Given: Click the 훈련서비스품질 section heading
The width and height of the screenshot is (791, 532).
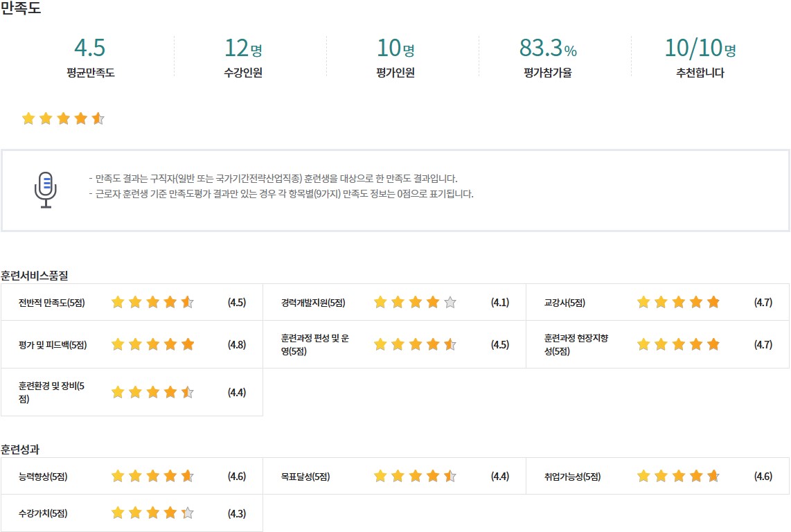Looking at the screenshot, I should [34, 275].
